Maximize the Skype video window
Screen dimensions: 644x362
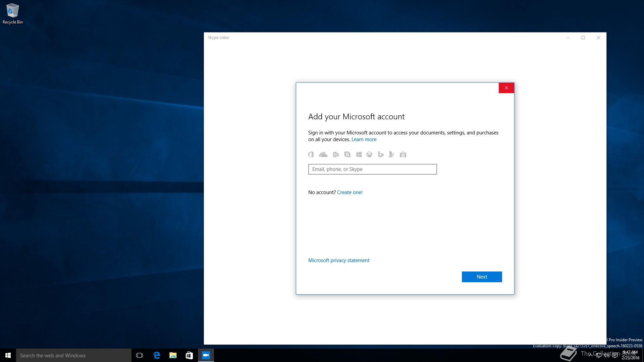click(x=583, y=38)
